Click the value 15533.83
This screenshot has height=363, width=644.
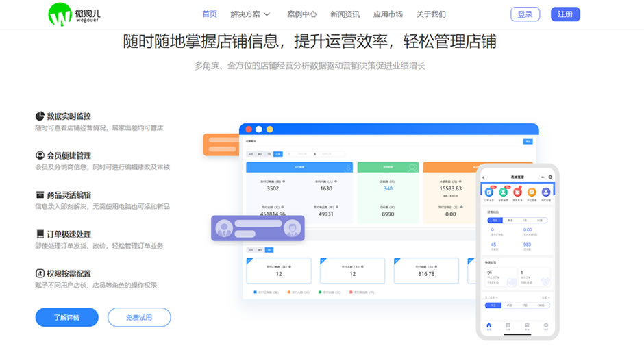[x=451, y=188]
